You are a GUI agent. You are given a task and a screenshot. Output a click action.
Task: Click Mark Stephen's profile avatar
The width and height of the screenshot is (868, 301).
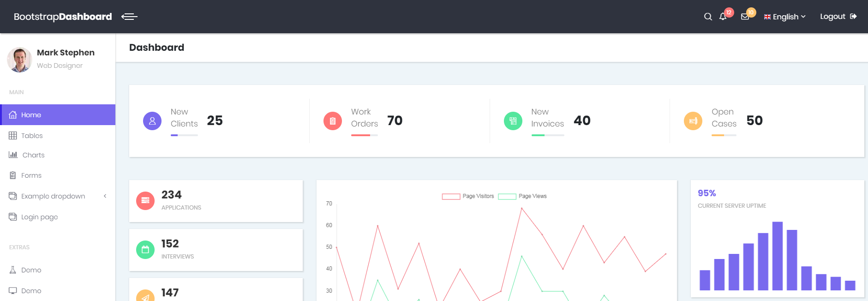click(19, 60)
